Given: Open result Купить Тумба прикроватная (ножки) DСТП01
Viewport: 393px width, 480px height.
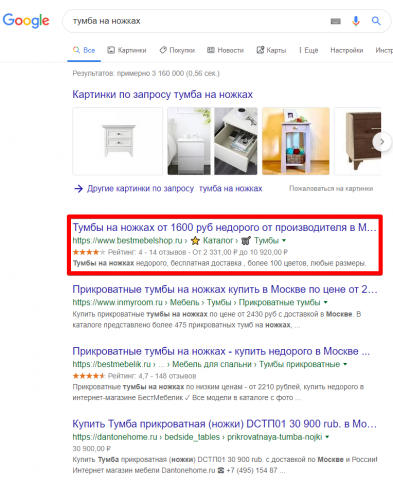Looking at the screenshot, I should 225,424.
